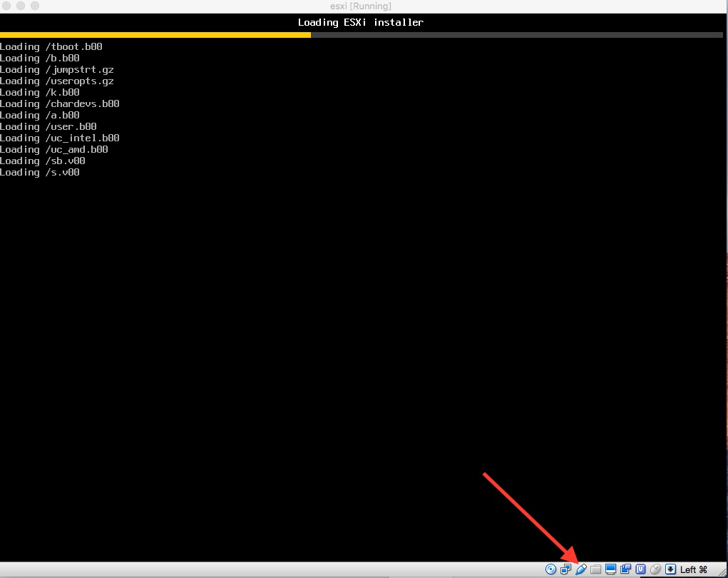Viewport: 728px width, 578px height.
Task: Click the Loading /tboot.b00 line
Action: (51, 47)
